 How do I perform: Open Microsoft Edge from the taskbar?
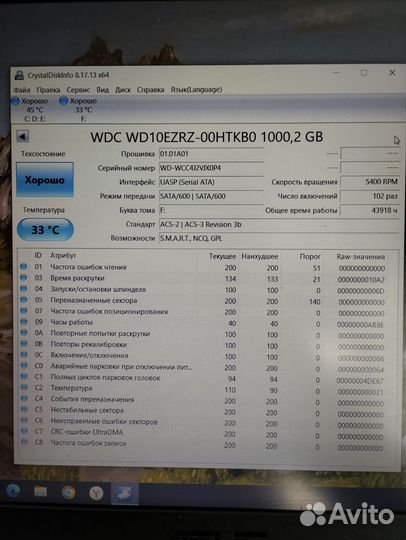(x=14, y=491)
